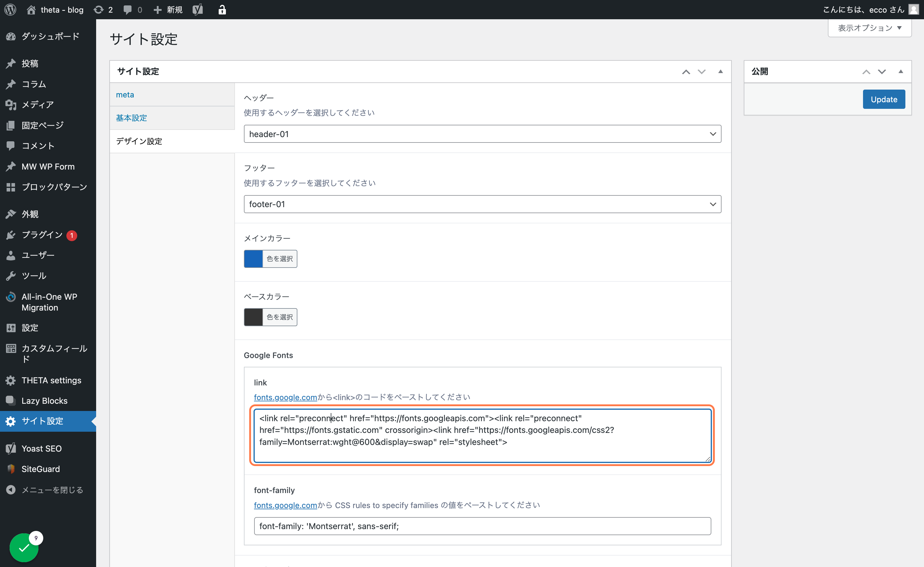
Task: Open the header-01 select dropdown
Action: 482,134
